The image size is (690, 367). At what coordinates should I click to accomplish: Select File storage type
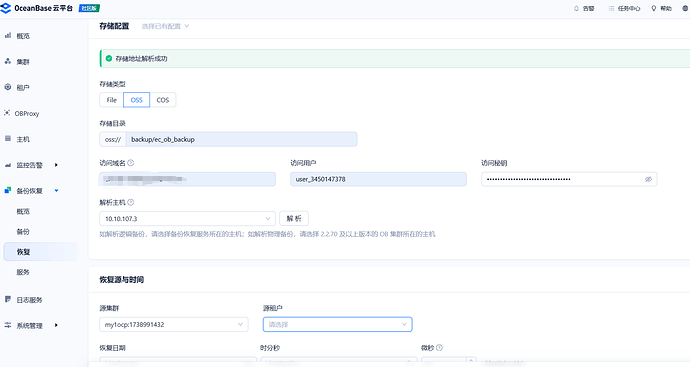tap(112, 100)
